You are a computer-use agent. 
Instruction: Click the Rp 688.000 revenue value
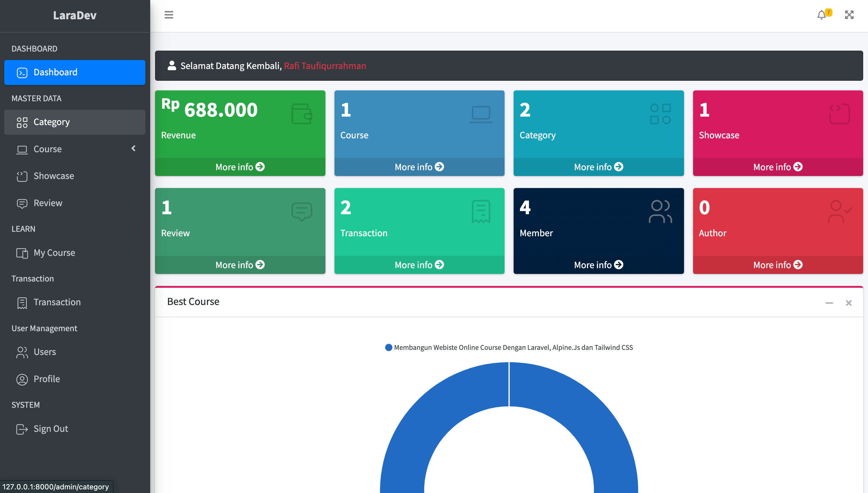pos(209,109)
